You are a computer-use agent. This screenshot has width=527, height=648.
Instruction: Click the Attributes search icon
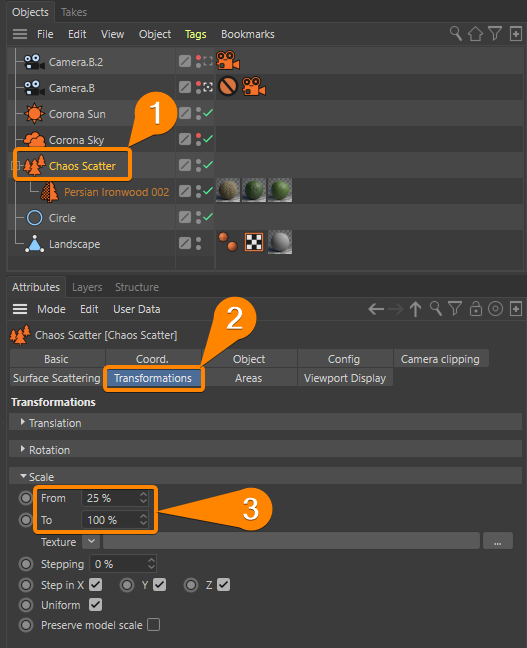(435, 308)
